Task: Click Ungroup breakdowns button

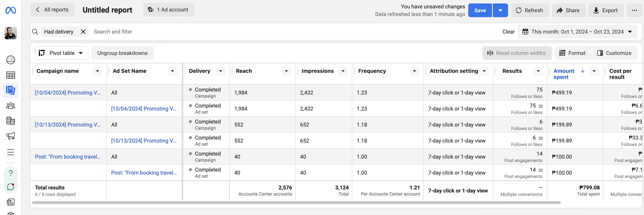Action: [122, 53]
